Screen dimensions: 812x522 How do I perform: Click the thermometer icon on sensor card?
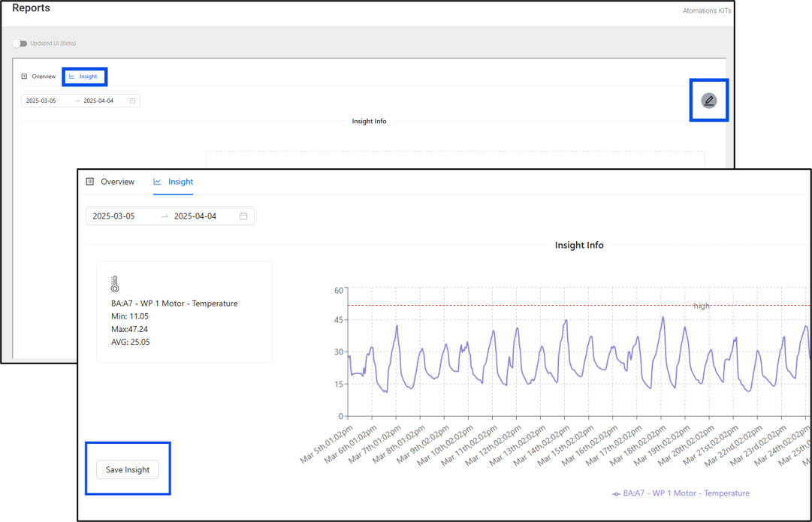[x=115, y=284]
